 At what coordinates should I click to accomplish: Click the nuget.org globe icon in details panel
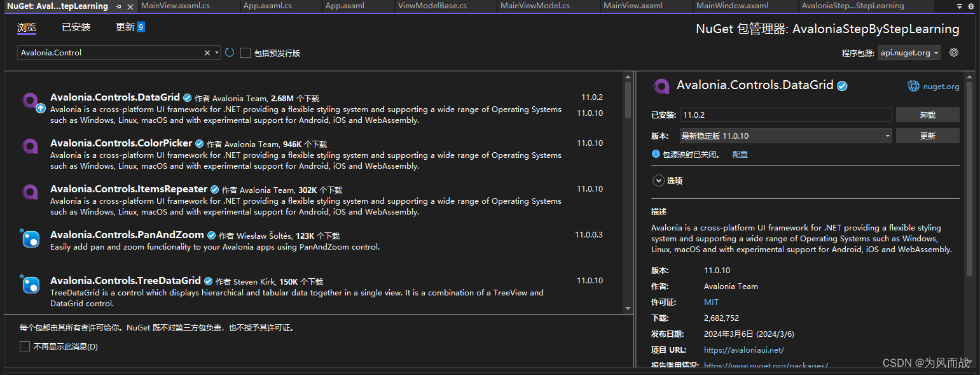(913, 85)
